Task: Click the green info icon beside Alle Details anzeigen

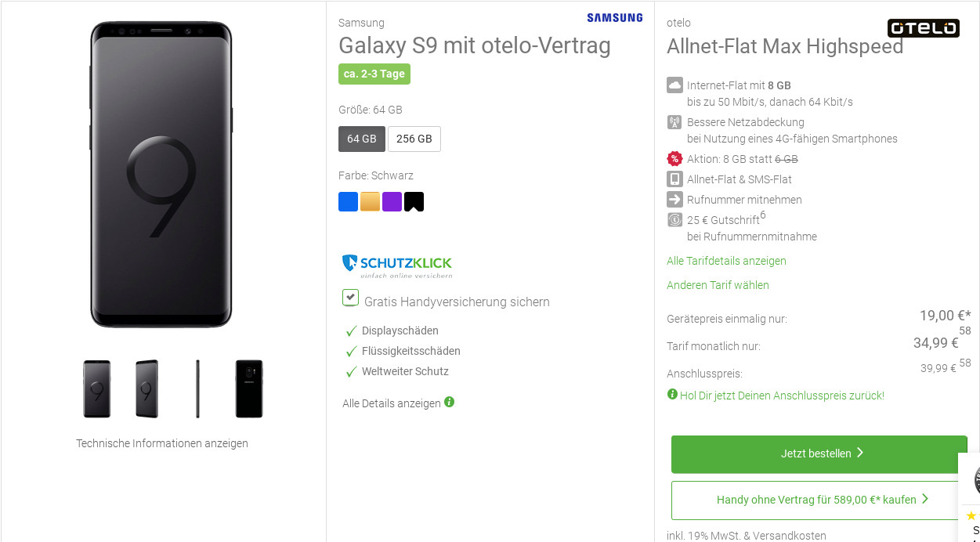Action: (x=448, y=403)
